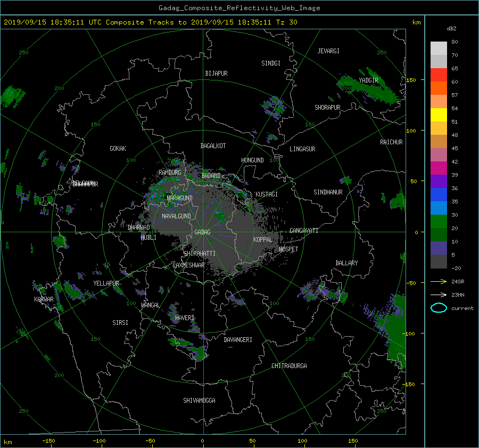Click the SHORAPUR city label
Screen dimensions: 479x448
tap(327, 108)
